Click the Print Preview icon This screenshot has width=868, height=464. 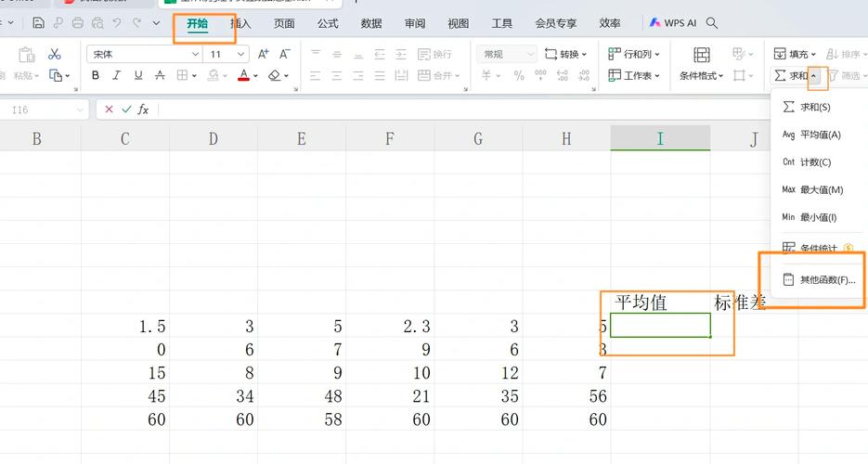[x=97, y=22]
